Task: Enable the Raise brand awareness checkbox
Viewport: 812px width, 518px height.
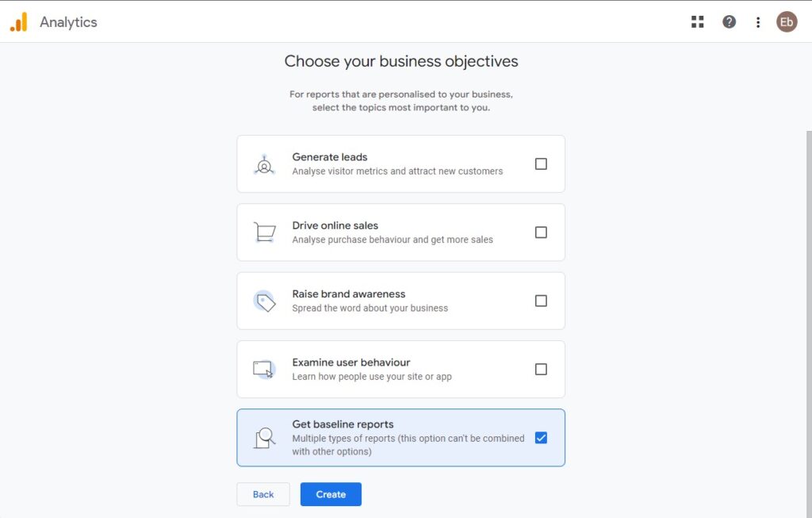Action: pyautogui.click(x=542, y=300)
